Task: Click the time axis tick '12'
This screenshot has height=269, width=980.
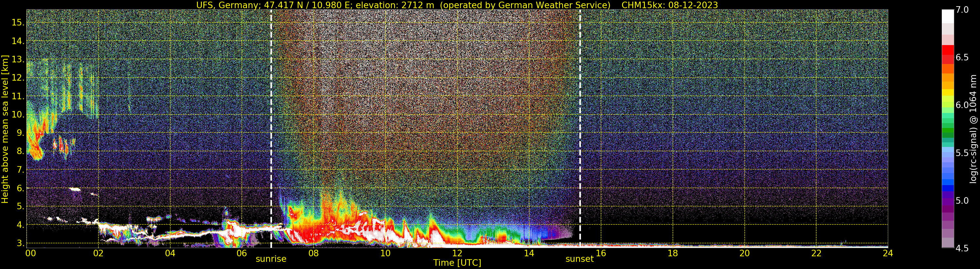Action: 457,253
